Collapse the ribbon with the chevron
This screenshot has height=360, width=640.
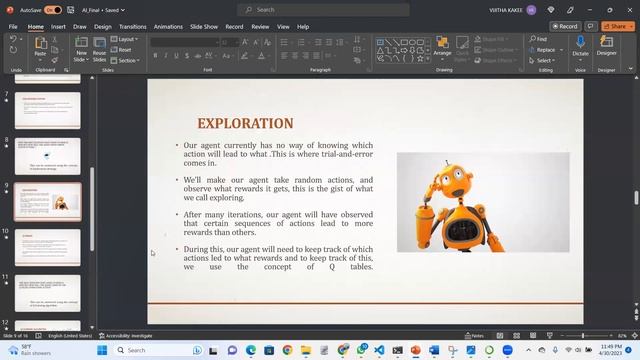tap(631, 69)
